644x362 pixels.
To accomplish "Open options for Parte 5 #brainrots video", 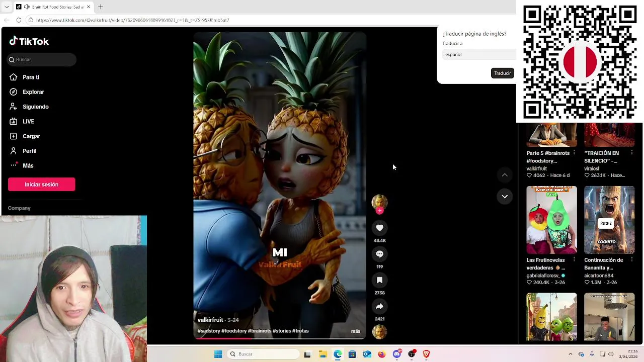I will pyautogui.click(x=574, y=152).
